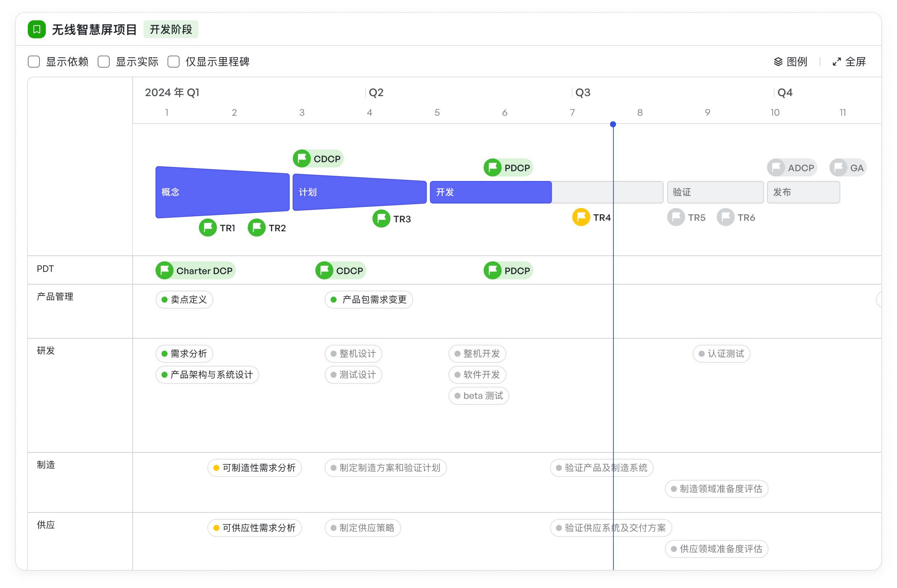Open the 产品包需求变更 task chip

coord(368,300)
